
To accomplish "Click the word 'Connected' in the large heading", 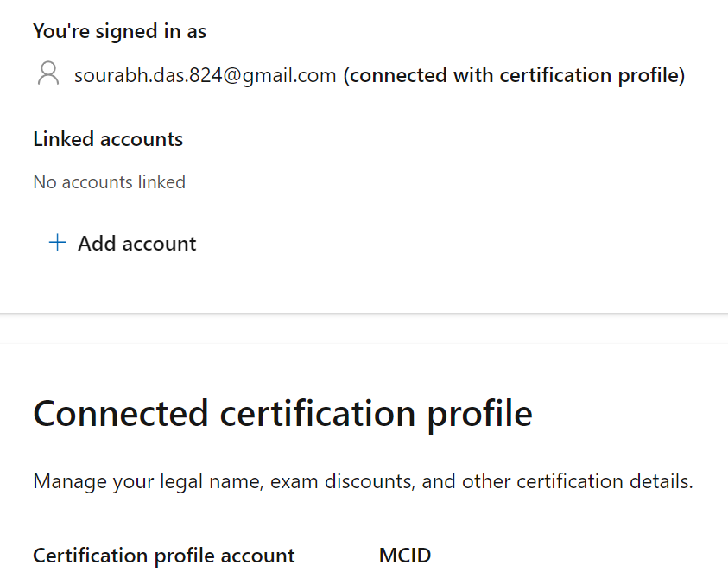I will [120, 413].
